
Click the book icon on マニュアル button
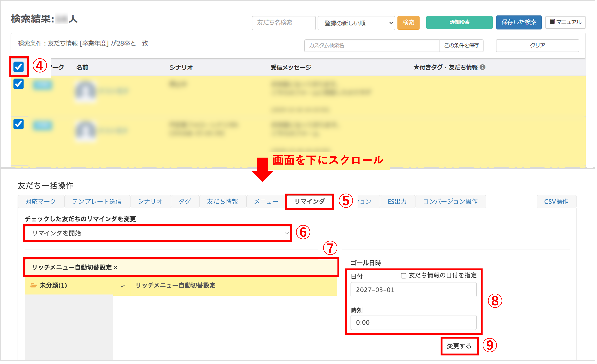(552, 22)
